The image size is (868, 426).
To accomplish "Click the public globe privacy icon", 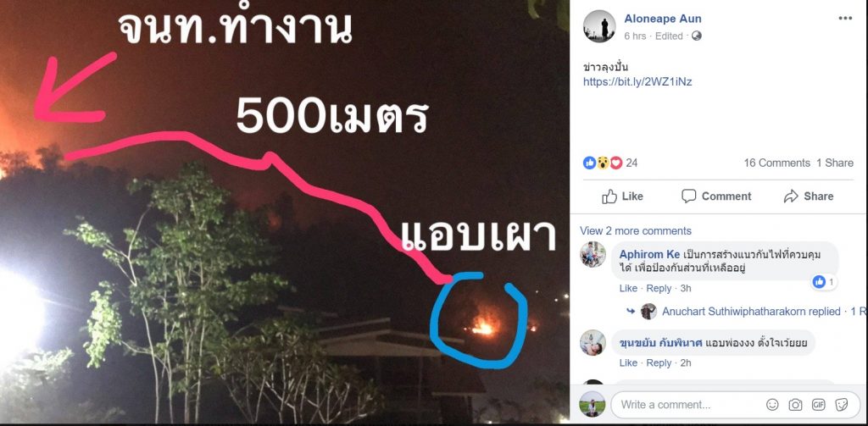I will 697,36.
